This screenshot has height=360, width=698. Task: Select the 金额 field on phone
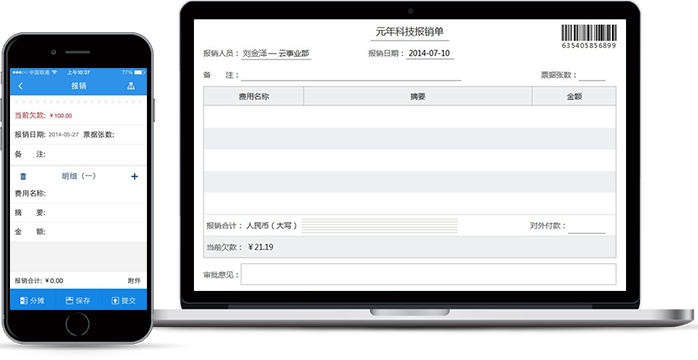pyautogui.click(x=78, y=232)
